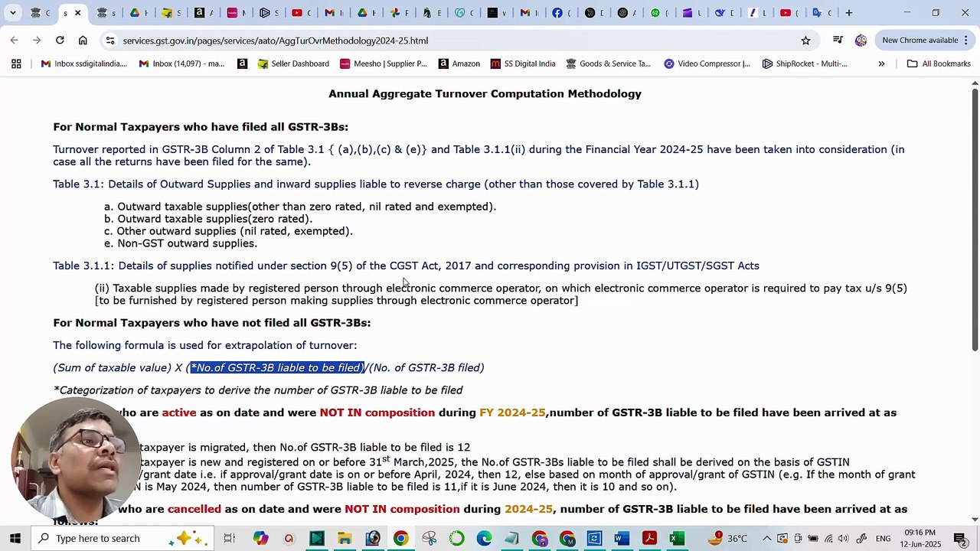Open the Wi-Fi network icon
The image size is (980, 551).
point(828,538)
